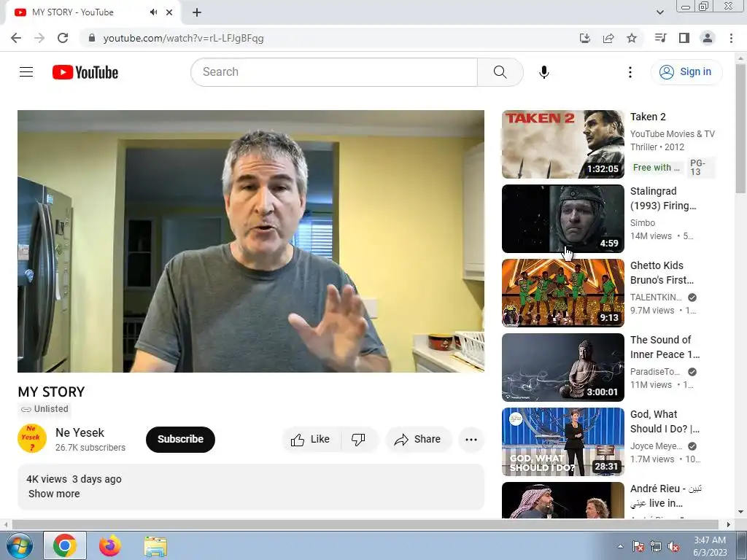Open media controls in Chrome toolbar
The width and height of the screenshot is (747, 560).
pos(660,38)
